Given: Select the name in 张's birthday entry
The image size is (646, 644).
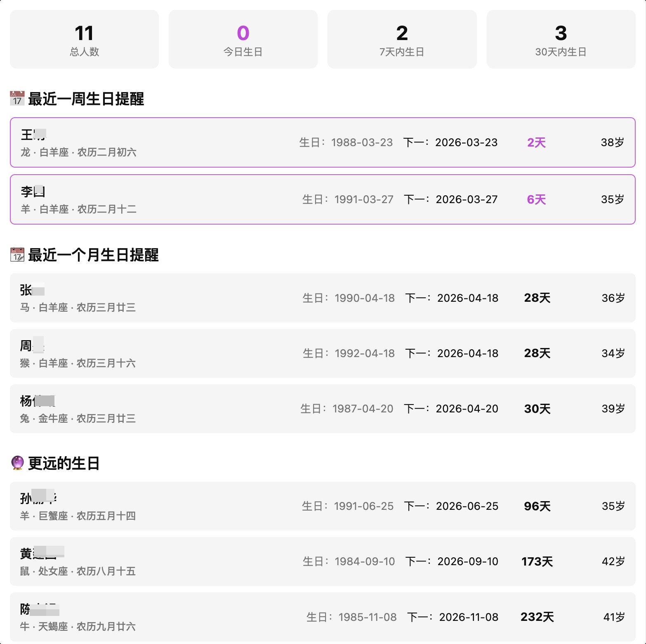Looking at the screenshot, I should (x=32, y=290).
